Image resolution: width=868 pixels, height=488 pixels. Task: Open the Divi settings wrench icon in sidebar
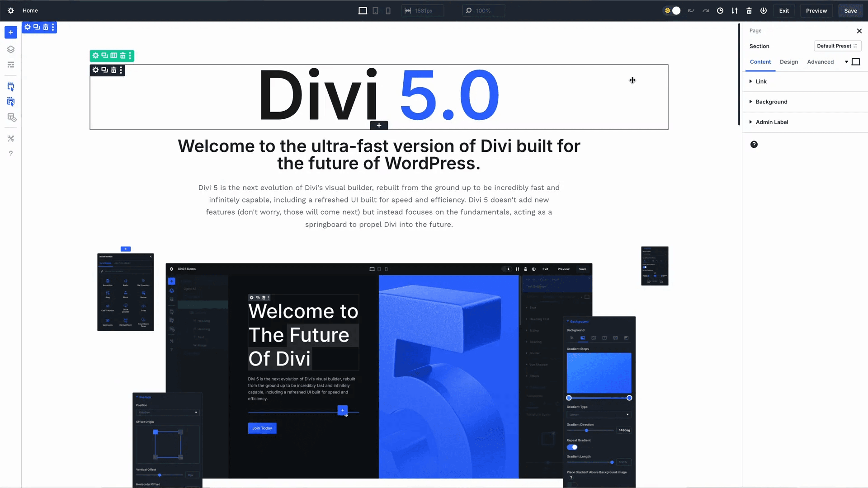coord(11,139)
